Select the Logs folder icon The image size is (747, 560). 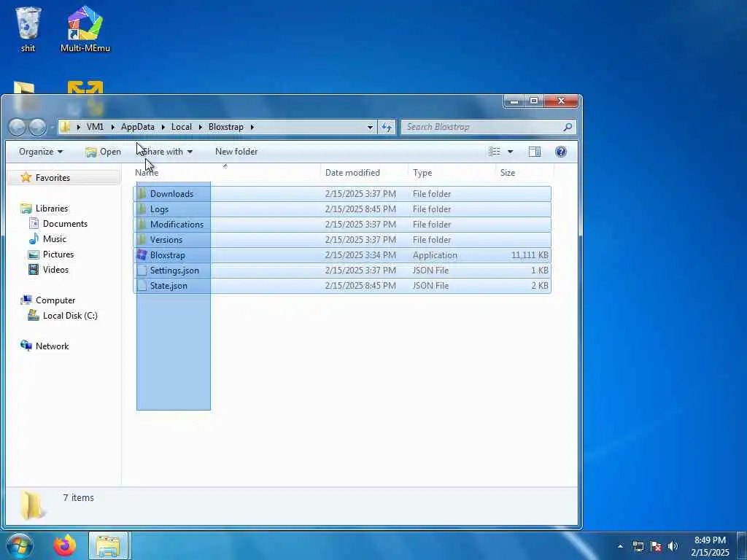142,209
